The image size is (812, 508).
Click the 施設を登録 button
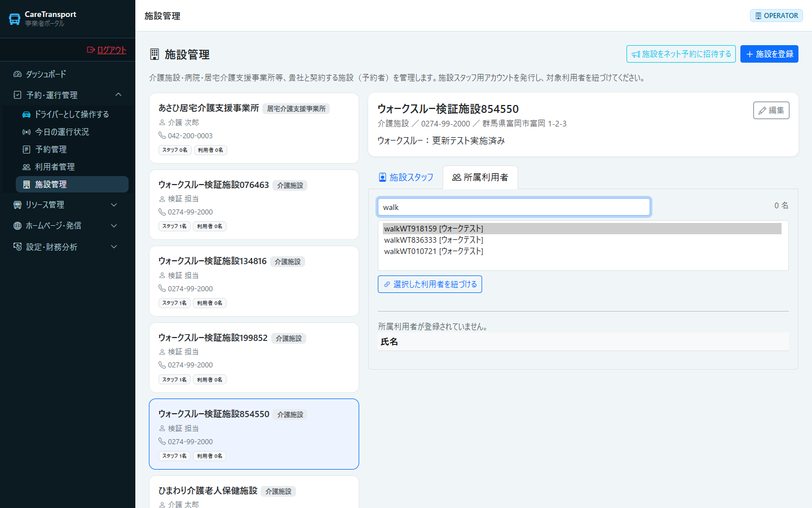click(x=769, y=54)
